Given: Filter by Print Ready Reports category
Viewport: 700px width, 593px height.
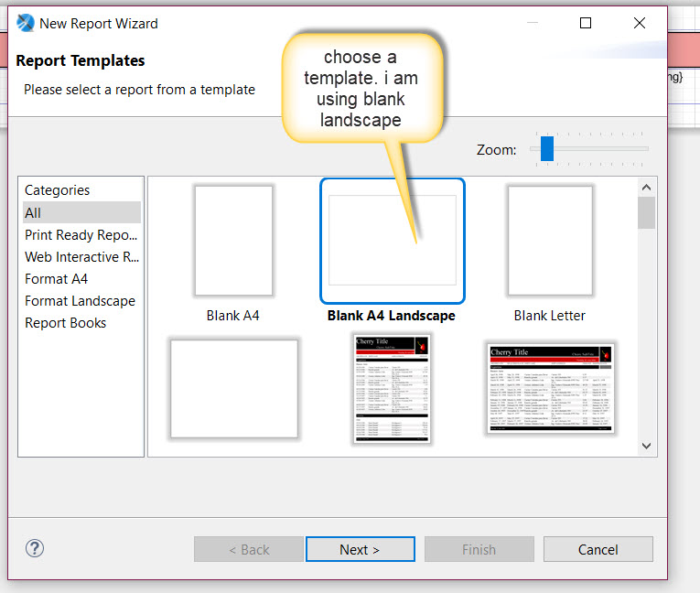Looking at the screenshot, I should click(81, 235).
